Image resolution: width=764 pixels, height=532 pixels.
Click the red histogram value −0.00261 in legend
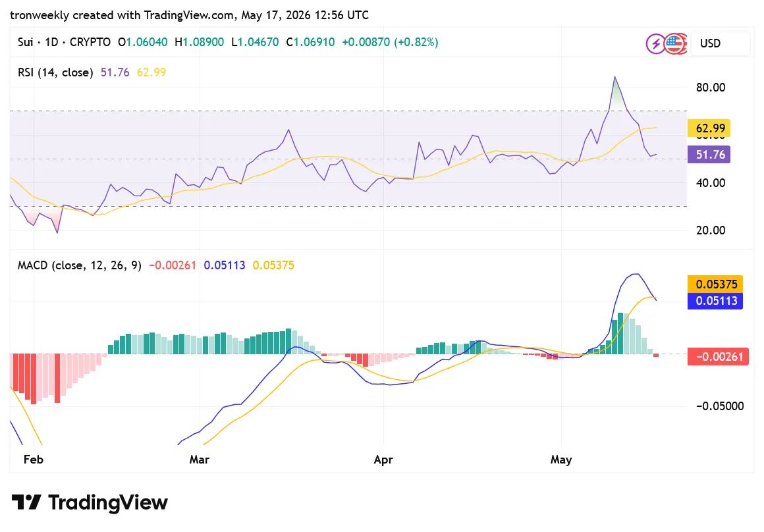(x=173, y=265)
